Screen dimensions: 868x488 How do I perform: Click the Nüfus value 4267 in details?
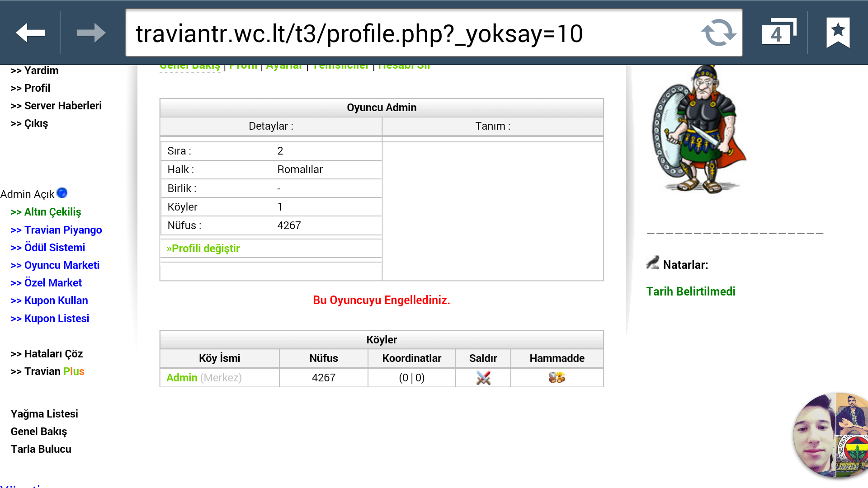[289, 225]
